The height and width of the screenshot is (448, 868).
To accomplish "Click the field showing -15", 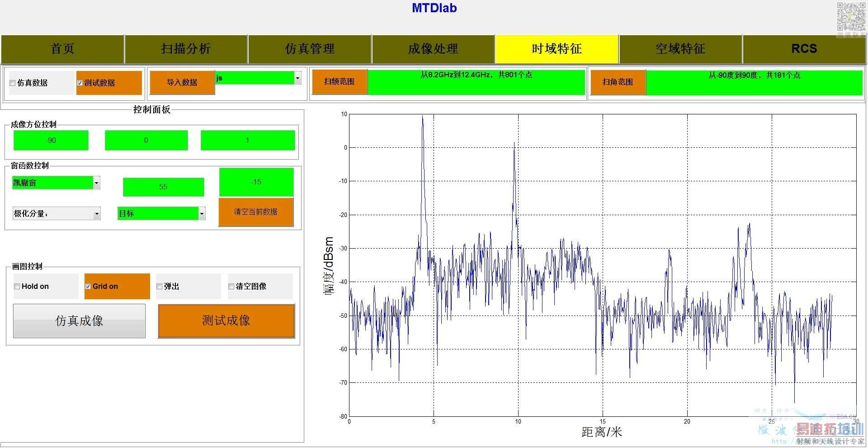I will coord(256,182).
